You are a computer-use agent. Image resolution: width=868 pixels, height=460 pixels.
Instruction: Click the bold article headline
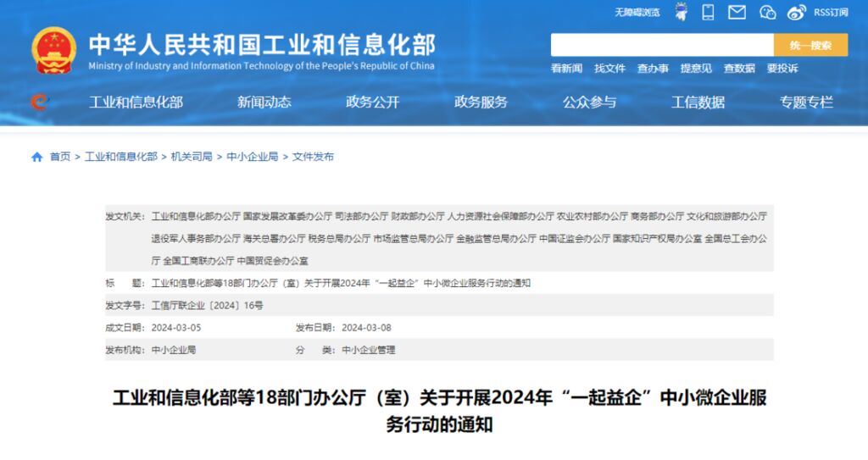(440, 411)
